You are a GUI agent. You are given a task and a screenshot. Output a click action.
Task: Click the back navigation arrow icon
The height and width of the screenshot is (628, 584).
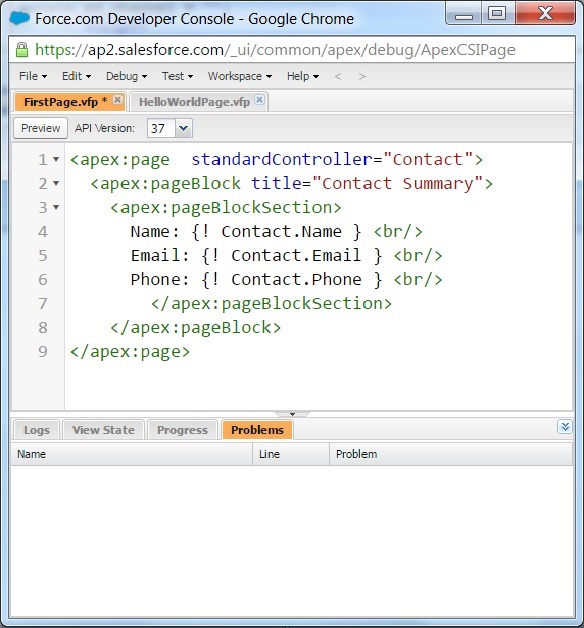click(x=338, y=76)
